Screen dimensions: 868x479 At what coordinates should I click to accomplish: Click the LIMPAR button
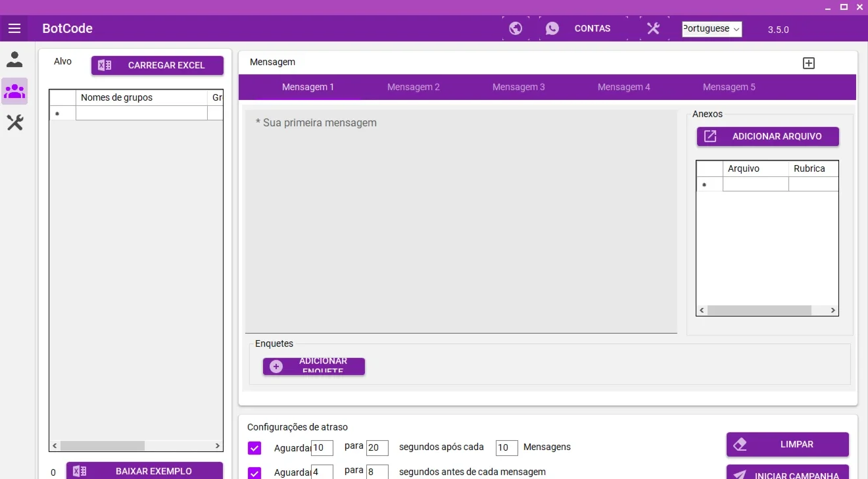(788, 444)
